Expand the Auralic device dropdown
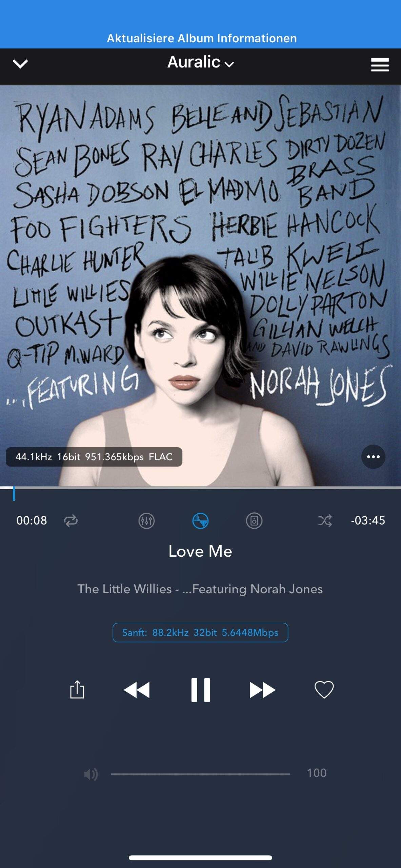Viewport: 401px width, 868px height. pyautogui.click(x=201, y=62)
